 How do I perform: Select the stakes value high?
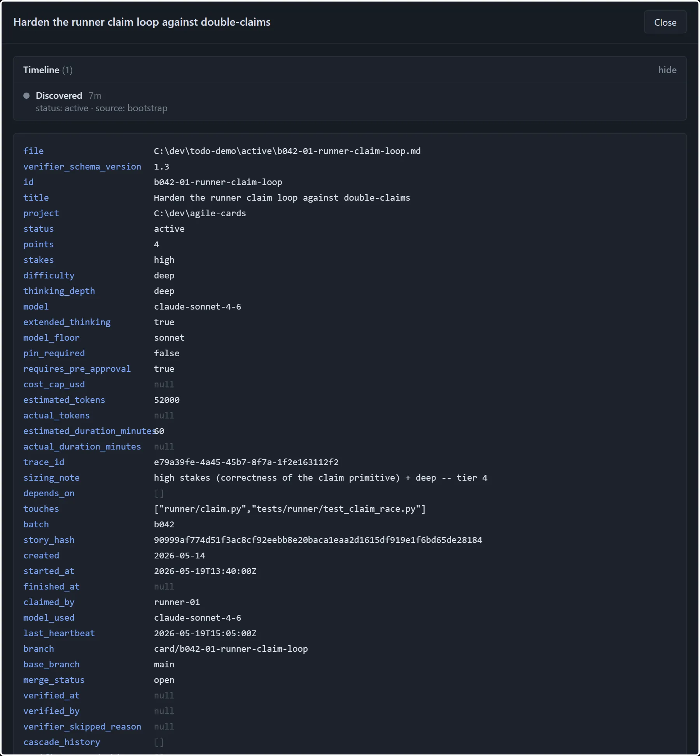(164, 260)
